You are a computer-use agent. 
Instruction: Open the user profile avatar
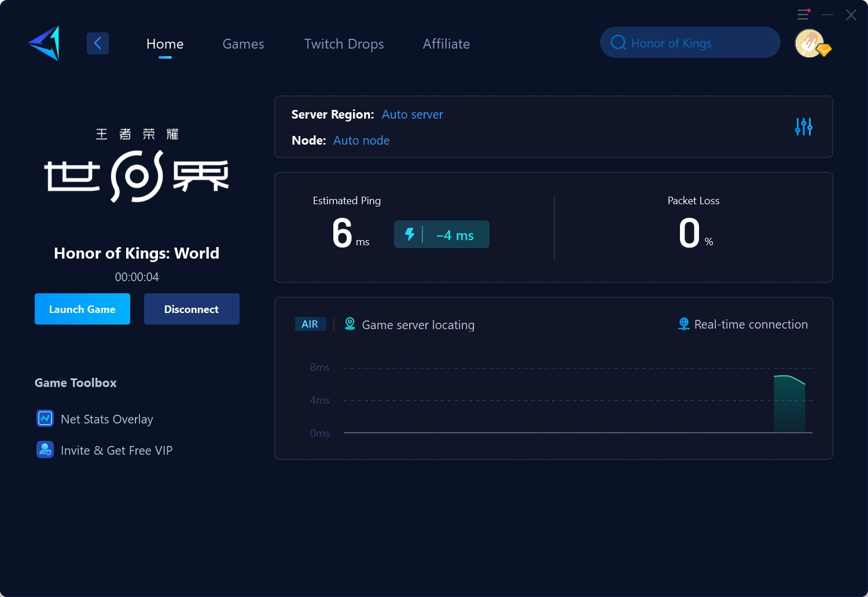810,43
